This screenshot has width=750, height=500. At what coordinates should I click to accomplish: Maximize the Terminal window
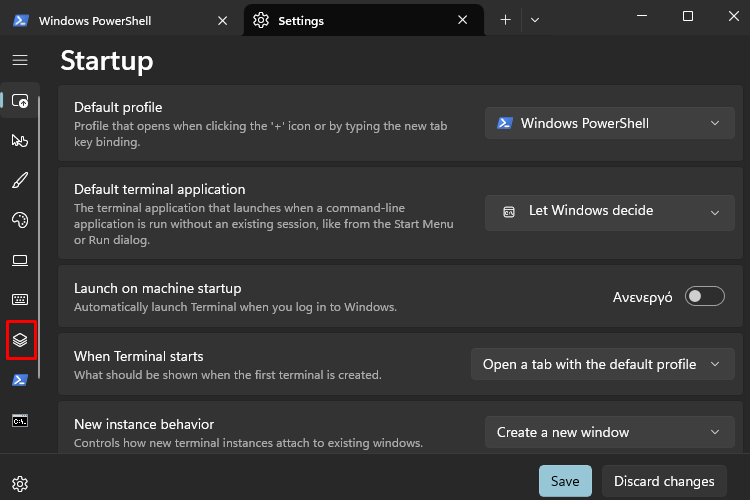pos(688,16)
